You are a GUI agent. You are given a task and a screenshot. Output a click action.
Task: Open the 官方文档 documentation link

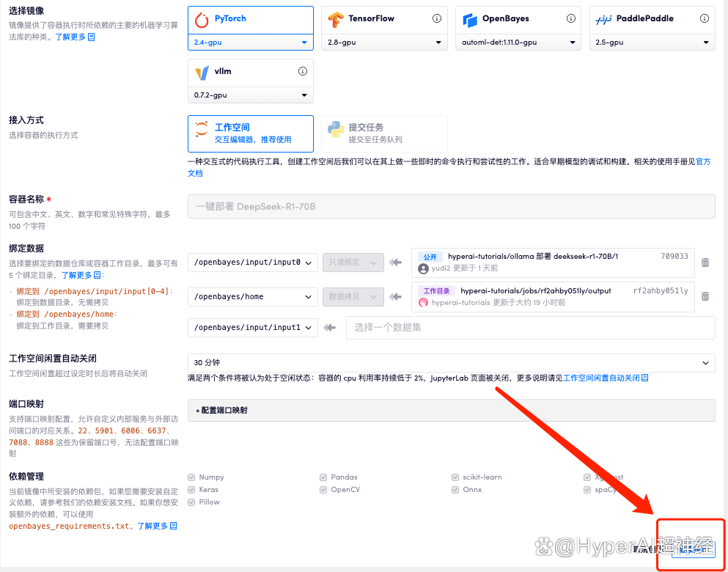coord(703,161)
